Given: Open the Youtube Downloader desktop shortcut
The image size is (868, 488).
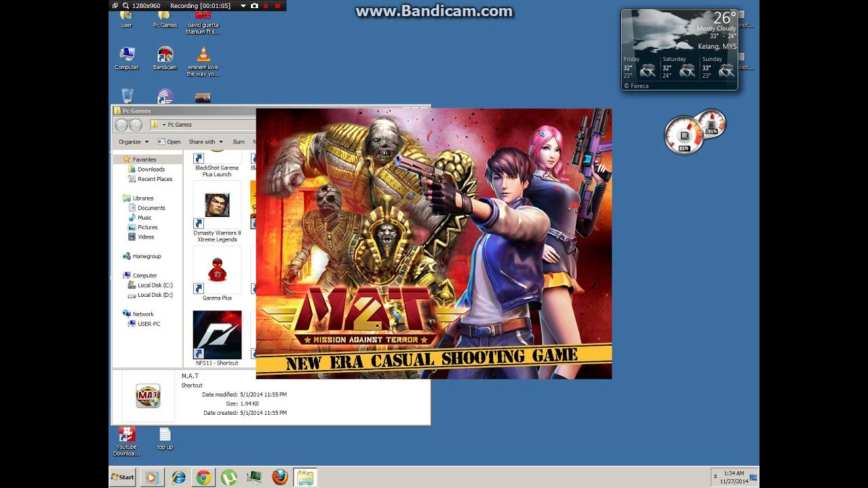Looking at the screenshot, I should 127,441.
